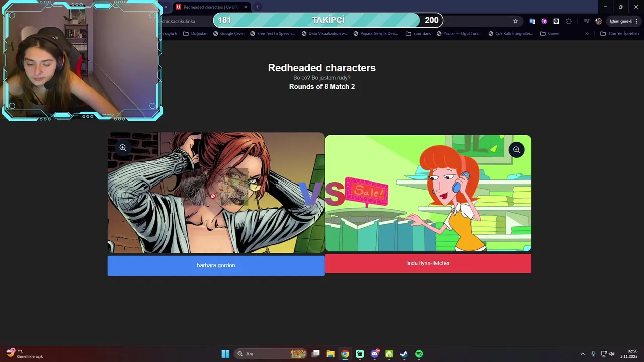Open Steam from the taskbar

[x=404, y=354]
